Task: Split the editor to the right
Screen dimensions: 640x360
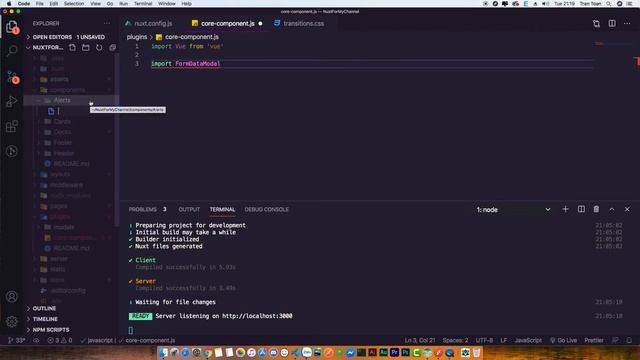Action: point(612,24)
